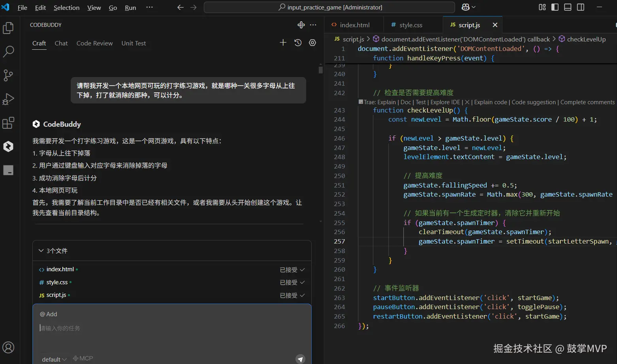The height and width of the screenshot is (364, 617).
Task: Click the @ Add context button
Action: [x=49, y=314]
